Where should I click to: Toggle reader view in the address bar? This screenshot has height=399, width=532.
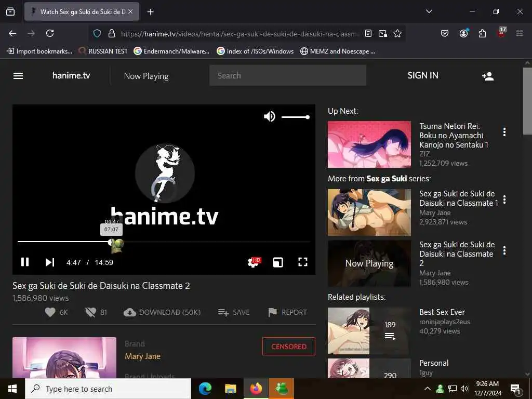(x=368, y=33)
